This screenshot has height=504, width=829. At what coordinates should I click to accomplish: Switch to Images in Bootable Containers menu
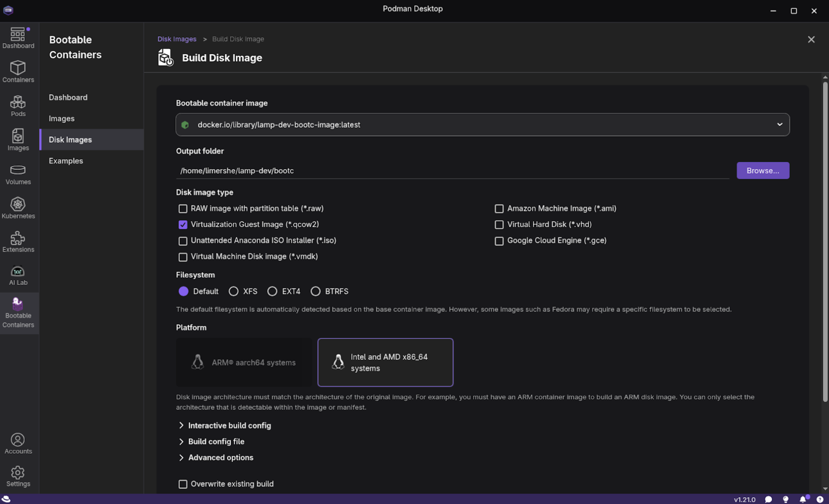click(62, 118)
